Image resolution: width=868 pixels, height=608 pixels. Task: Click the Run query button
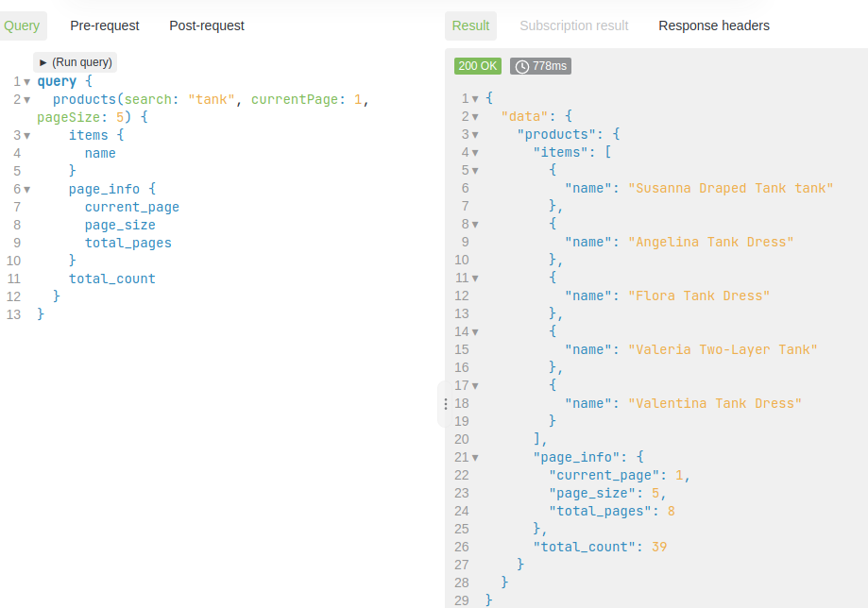(75, 61)
